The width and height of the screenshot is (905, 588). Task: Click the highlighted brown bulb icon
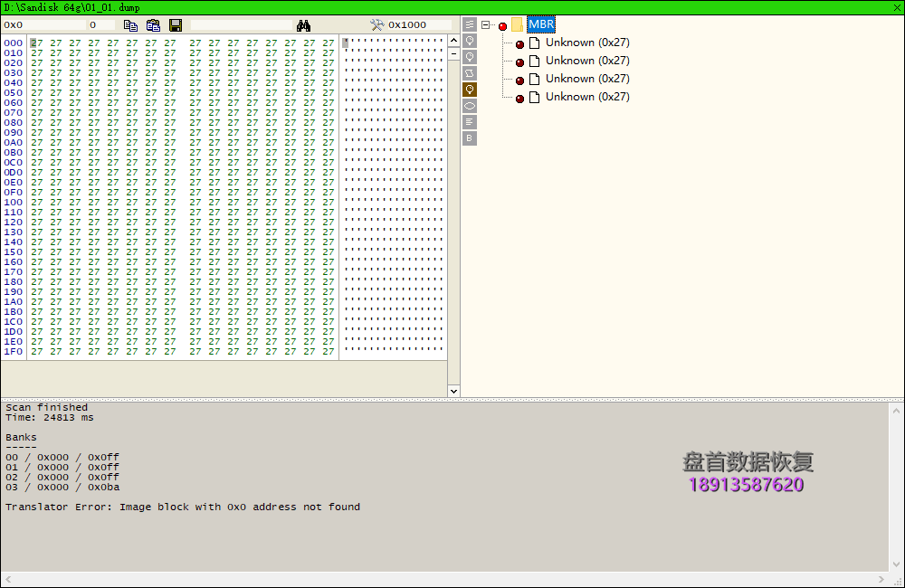470,90
